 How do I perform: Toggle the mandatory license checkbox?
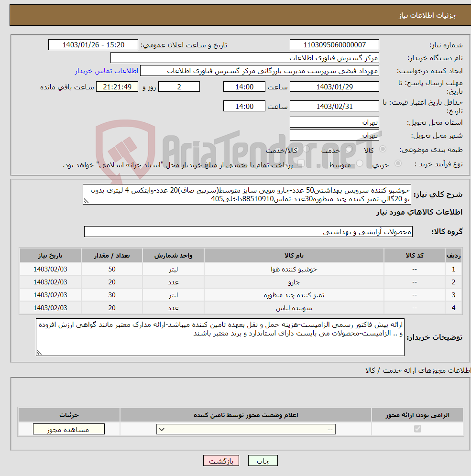(x=417, y=429)
